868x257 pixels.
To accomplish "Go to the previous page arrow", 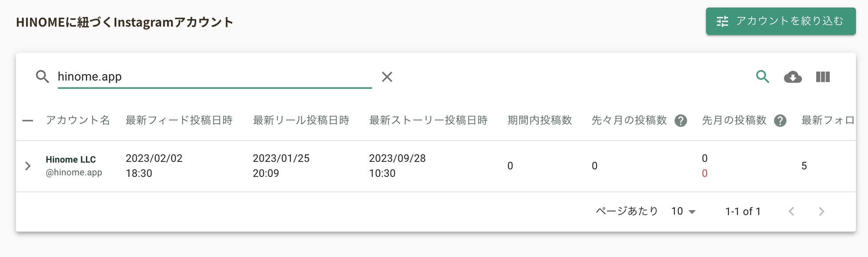I will 791,211.
